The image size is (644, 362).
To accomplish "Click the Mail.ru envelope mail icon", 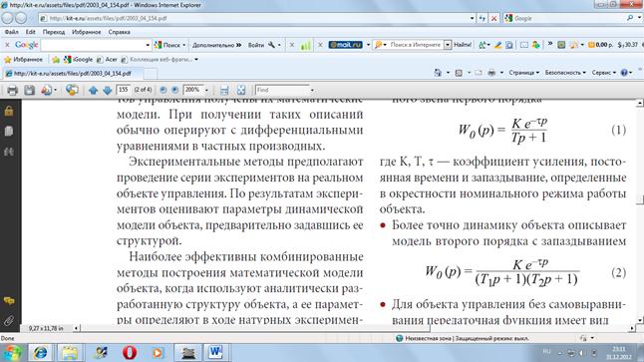I will (x=524, y=45).
